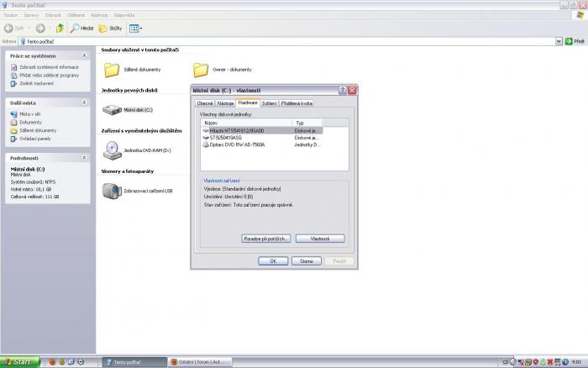This screenshot has width=588, height=368.
Task: Click the Poradce při potížích button
Action: (x=266, y=239)
